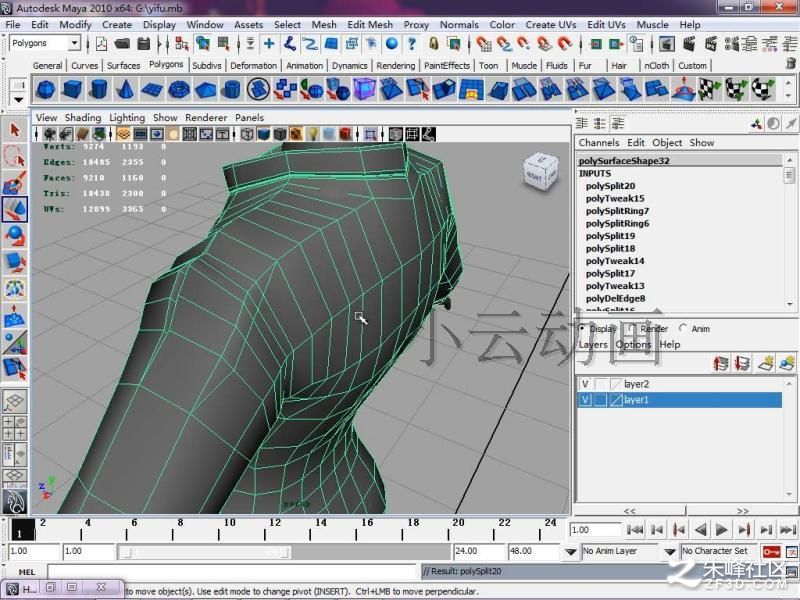Click the current frame 1 marker
The height and width of the screenshot is (600, 800).
pyautogui.click(x=23, y=530)
